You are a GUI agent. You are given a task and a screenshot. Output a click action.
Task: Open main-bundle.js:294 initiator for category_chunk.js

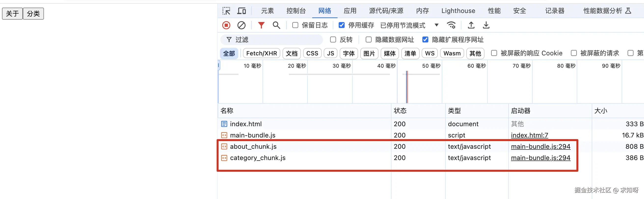click(541, 158)
